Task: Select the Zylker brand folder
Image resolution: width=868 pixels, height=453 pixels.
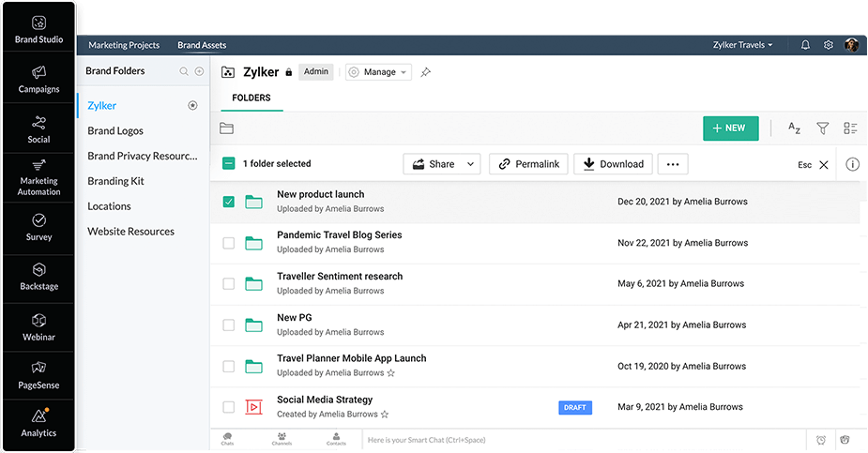Action: [102, 106]
